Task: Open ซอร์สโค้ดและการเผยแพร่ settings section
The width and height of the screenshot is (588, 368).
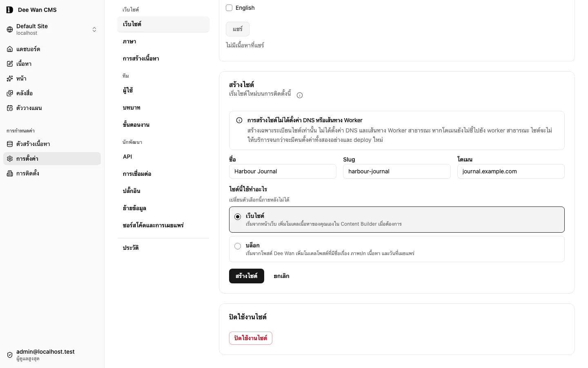Action: point(163,225)
